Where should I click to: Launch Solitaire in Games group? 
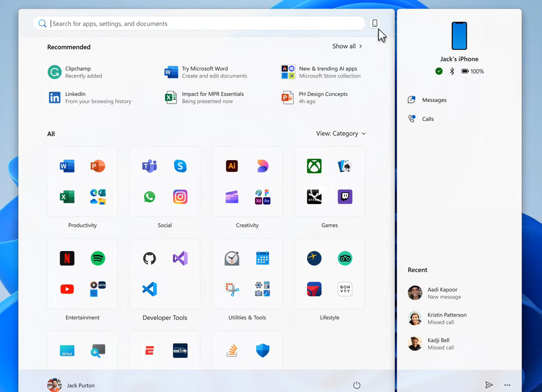(345, 166)
